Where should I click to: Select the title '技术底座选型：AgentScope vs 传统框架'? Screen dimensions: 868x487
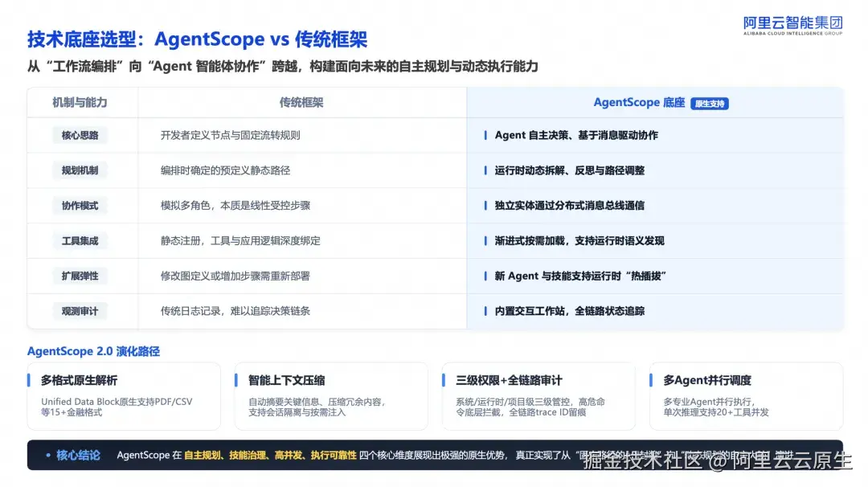click(x=197, y=39)
